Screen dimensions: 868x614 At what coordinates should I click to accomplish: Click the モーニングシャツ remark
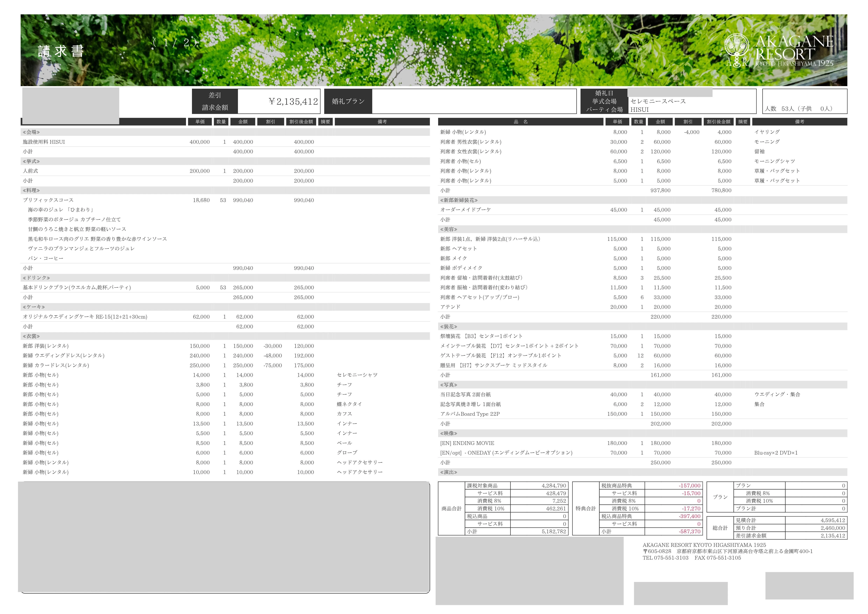click(775, 161)
